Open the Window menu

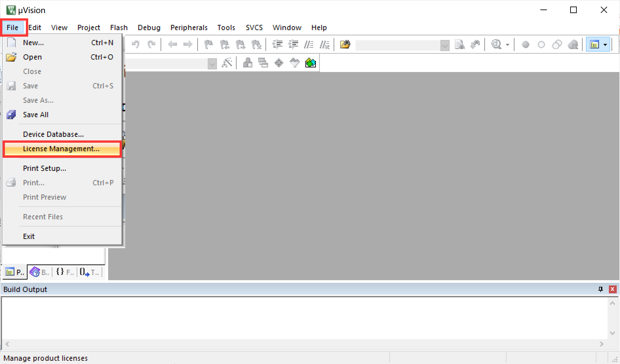click(287, 27)
